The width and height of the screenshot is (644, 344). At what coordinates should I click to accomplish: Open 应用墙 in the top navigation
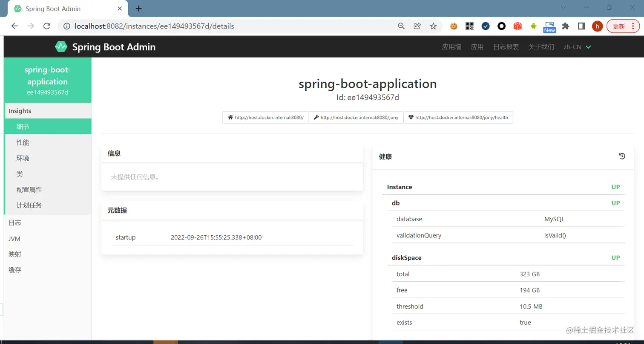coord(451,47)
